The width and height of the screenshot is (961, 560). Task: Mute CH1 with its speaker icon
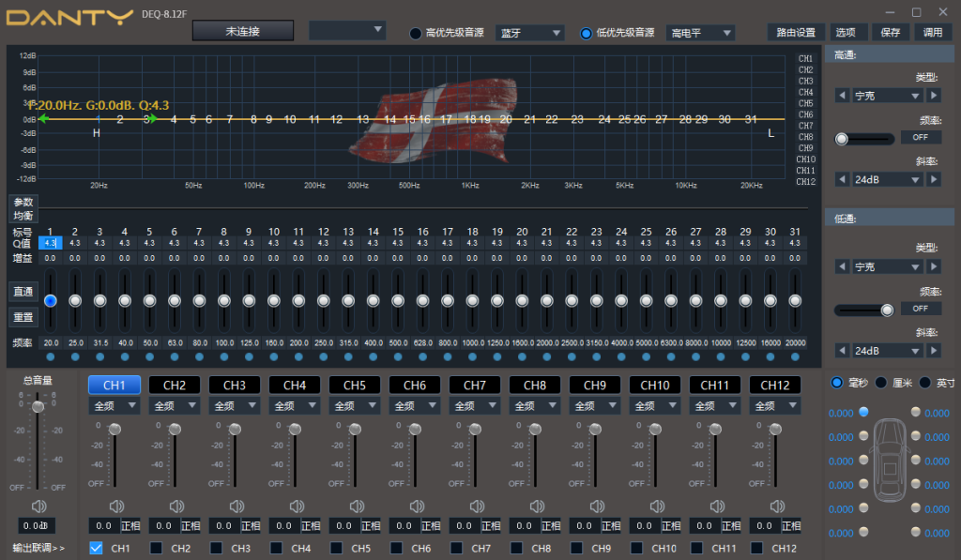tap(116, 507)
